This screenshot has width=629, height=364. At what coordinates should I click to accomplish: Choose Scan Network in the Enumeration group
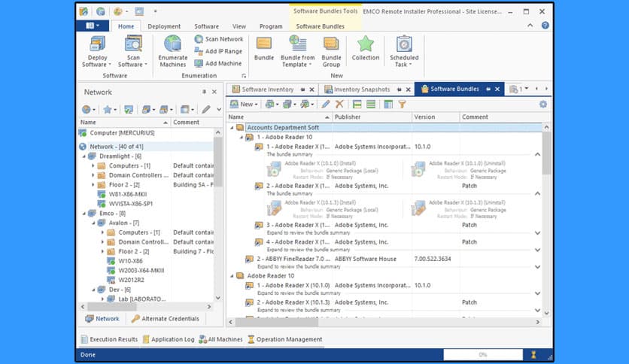click(x=219, y=39)
